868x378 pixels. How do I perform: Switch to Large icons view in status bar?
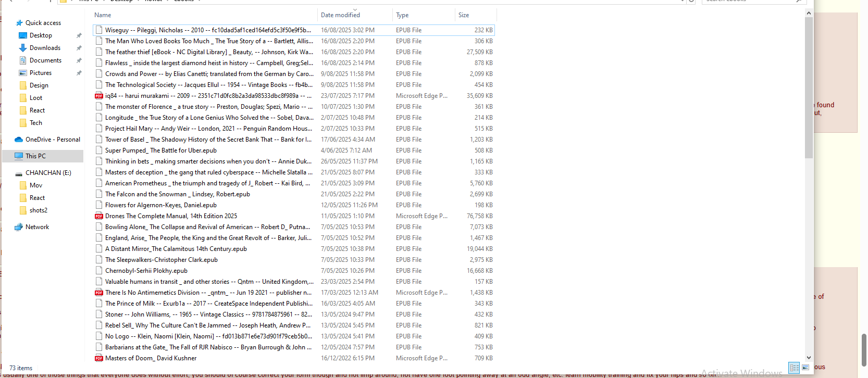pos(805,368)
